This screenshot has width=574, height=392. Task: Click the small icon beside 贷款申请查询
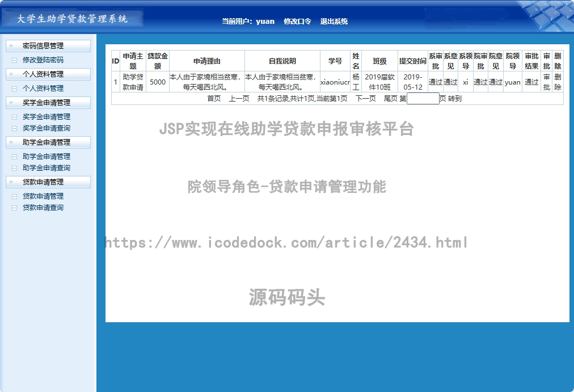[14, 208]
